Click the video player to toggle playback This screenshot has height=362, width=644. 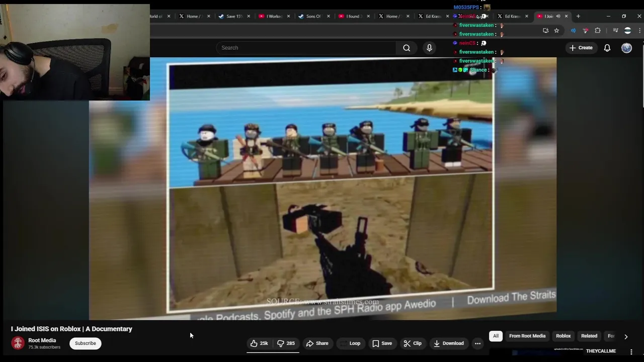[323, 189]
